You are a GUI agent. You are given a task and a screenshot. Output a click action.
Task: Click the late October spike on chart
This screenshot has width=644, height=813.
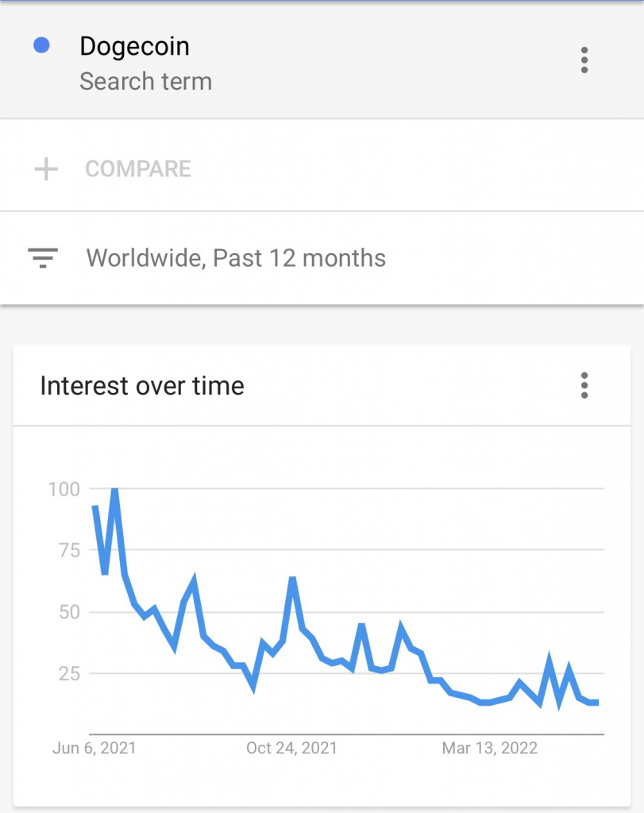point(292,579)
